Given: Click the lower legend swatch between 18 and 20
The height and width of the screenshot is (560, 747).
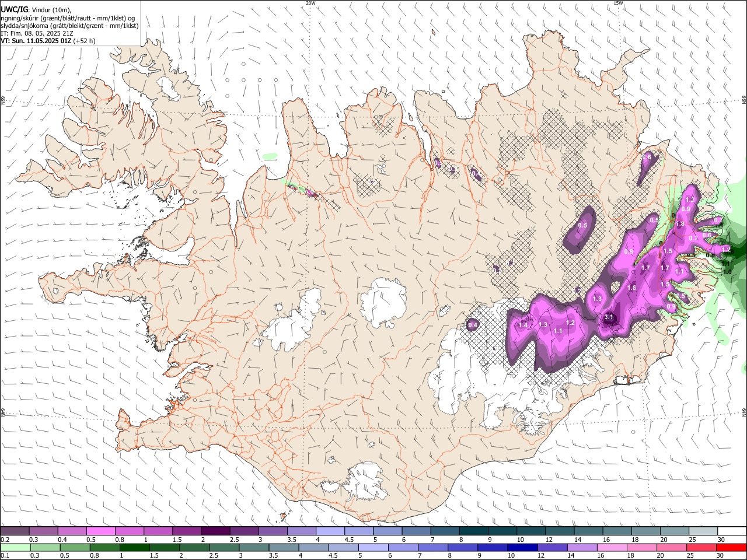Looking at the screenshot, I should point(641,547).
